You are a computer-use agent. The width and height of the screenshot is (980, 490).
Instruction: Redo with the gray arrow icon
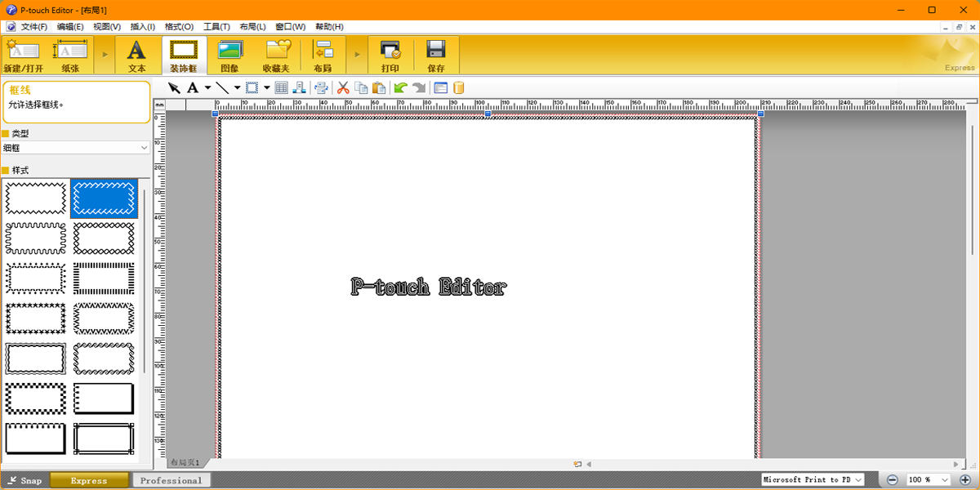(x=419, y=87)
